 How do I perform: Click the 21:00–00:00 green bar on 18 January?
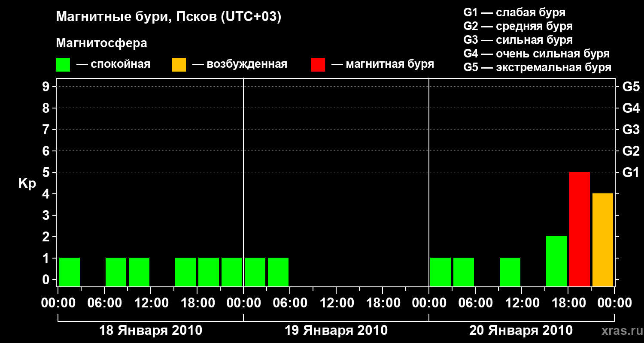(x=232, y=272)
